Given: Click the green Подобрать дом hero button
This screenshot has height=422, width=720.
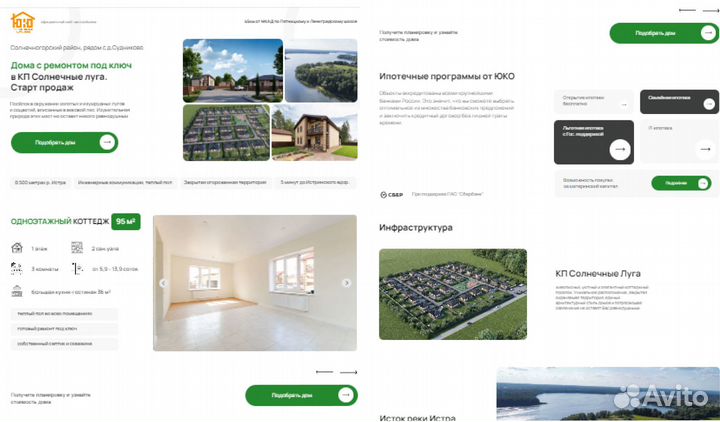Looking at the screenshot, I should [x=64, y=142].
